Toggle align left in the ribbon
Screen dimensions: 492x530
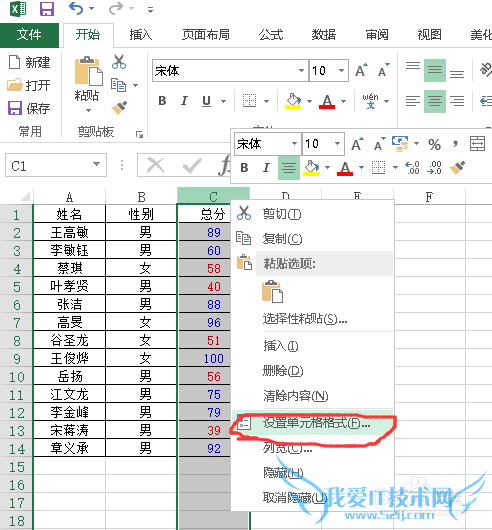[413, 101]
